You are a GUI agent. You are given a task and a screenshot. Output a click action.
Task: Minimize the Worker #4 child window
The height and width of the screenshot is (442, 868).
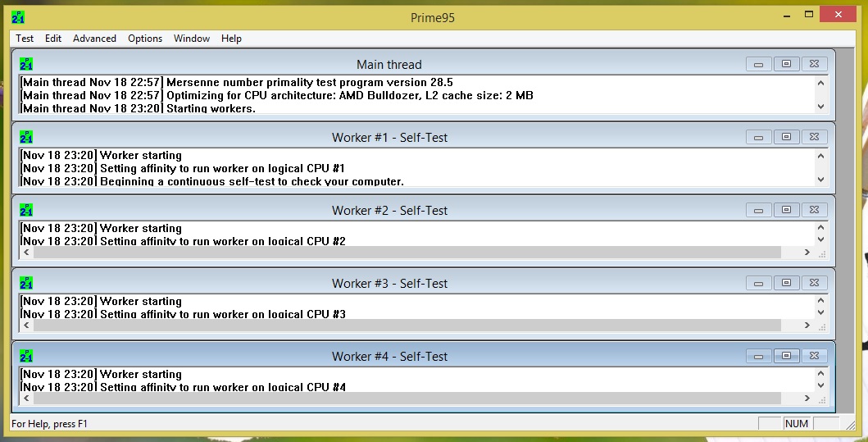(758, 356)
